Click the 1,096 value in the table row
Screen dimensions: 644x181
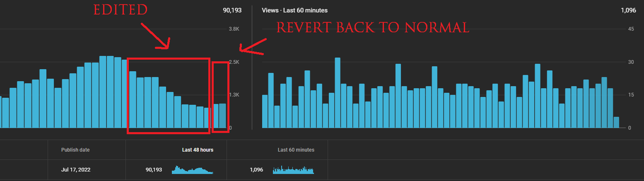tap(256, 170)
